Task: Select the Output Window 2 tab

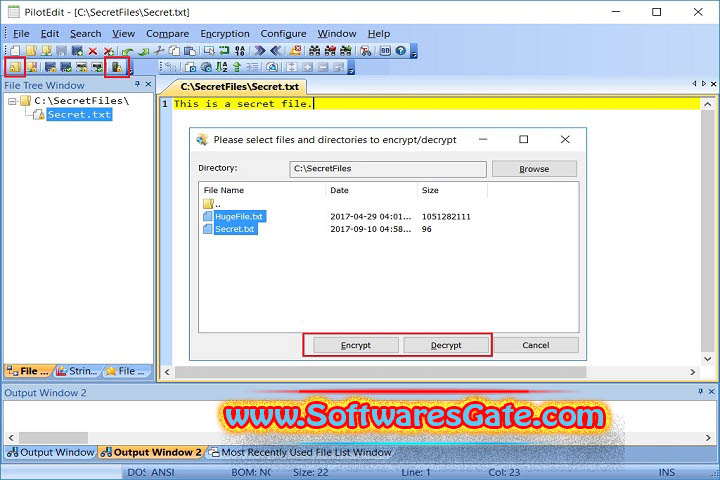Action: pyautogui.click(x=152, y=452)
